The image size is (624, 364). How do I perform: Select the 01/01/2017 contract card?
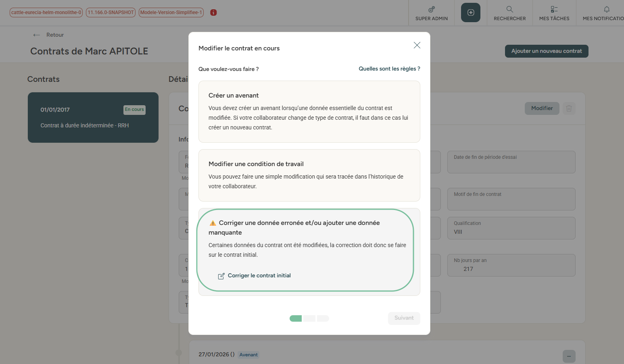93,117
